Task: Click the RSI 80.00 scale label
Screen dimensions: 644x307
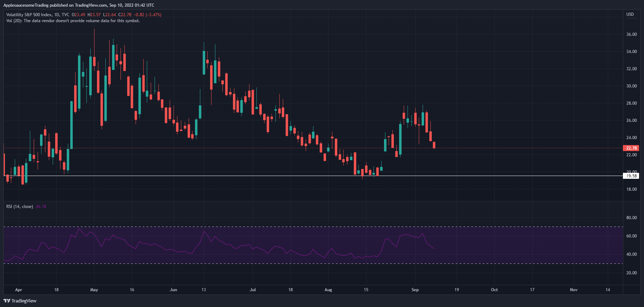Action: 631,218
